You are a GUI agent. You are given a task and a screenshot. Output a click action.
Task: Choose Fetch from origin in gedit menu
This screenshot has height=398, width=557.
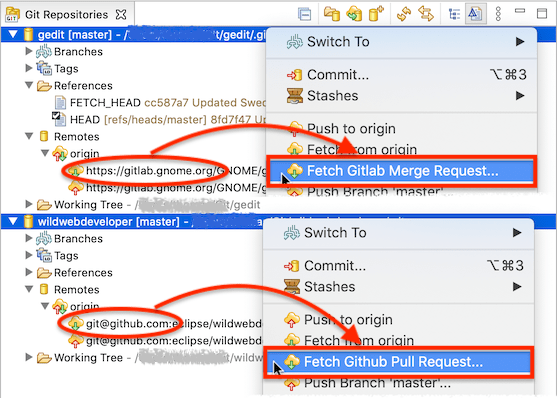tap(401, 149)
